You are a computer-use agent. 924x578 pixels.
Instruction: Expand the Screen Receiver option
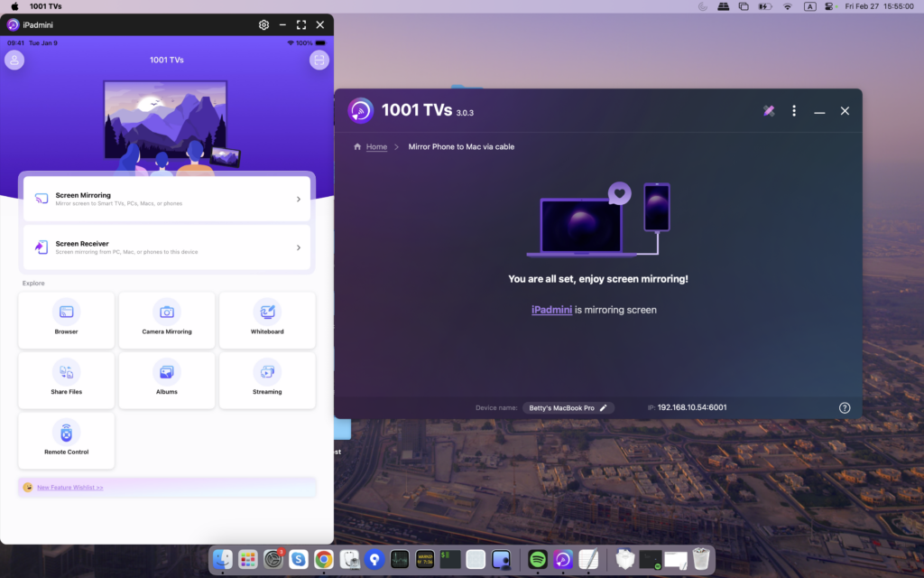click(166, 247)
